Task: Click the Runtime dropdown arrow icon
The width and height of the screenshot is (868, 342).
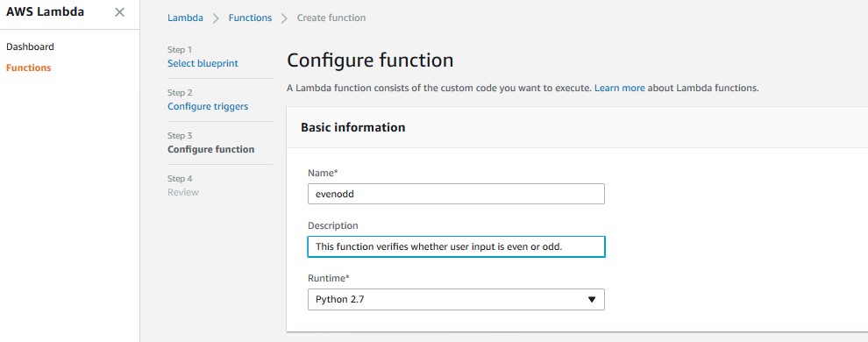Action: coord(591,299)
